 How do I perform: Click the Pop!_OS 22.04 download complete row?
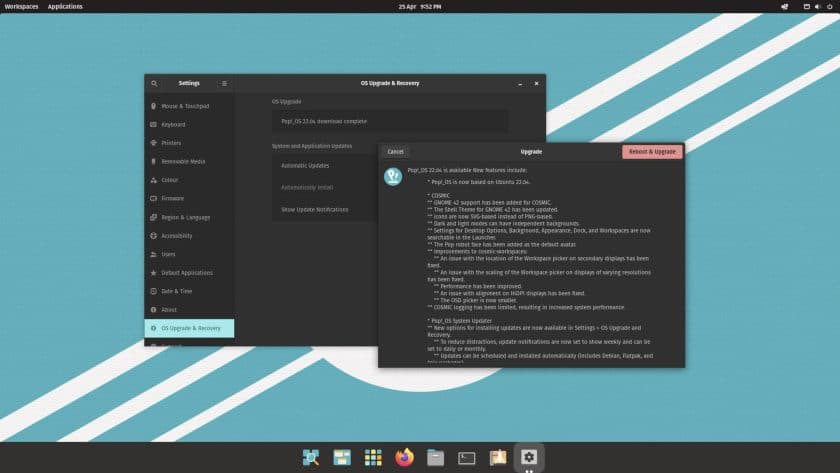tap(389, 122)
